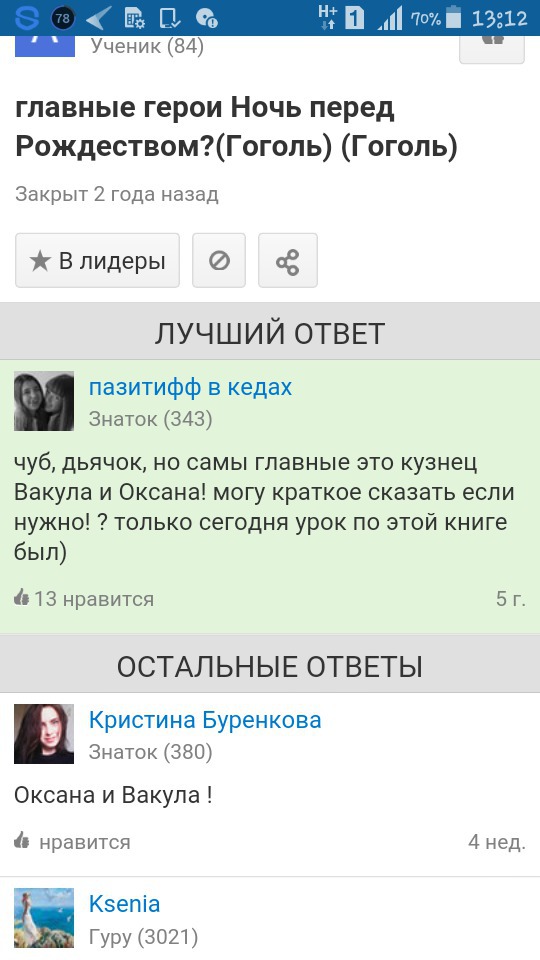Tap the Skype-like S icon in status bar
Screen dimensions: 540x960
pyautogui.click(x=26, y=18)
